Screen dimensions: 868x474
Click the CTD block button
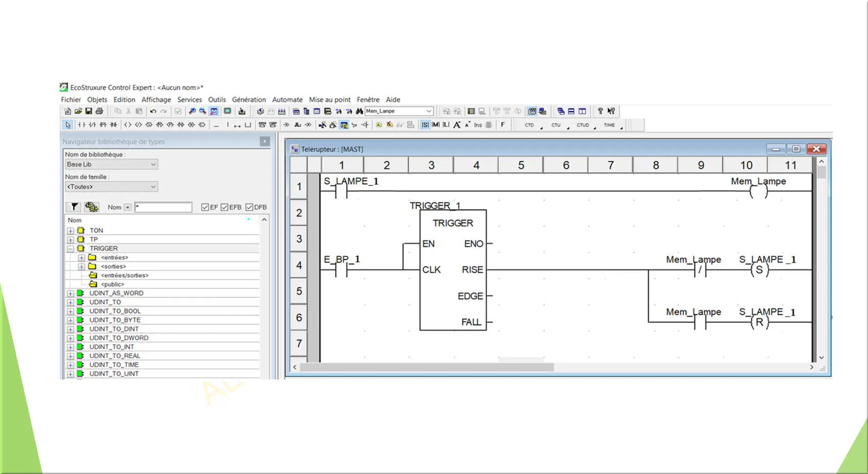(529, 125)
